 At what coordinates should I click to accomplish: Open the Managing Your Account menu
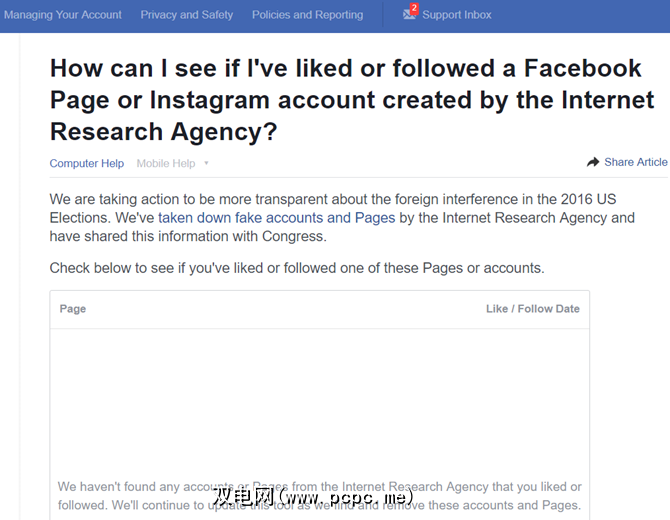click(x=63, y=15)
